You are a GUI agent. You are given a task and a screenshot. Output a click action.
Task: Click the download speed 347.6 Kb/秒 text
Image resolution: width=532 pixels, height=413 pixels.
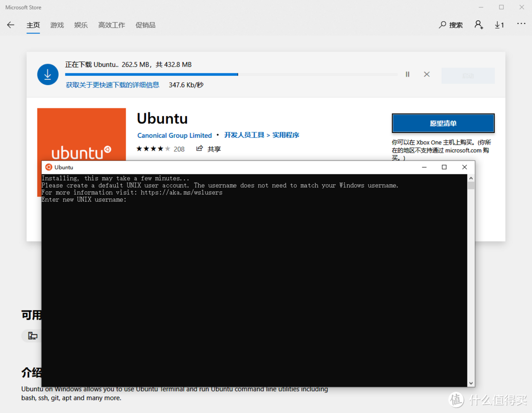[186, 85]
